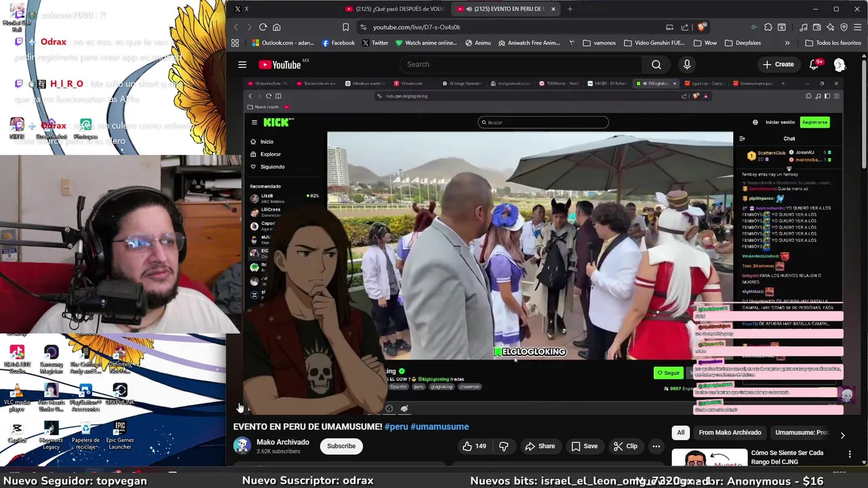Open Epic Games Launcher desktop icon
This screenshot has width=868, height=488.
click(x=120, y=436)
